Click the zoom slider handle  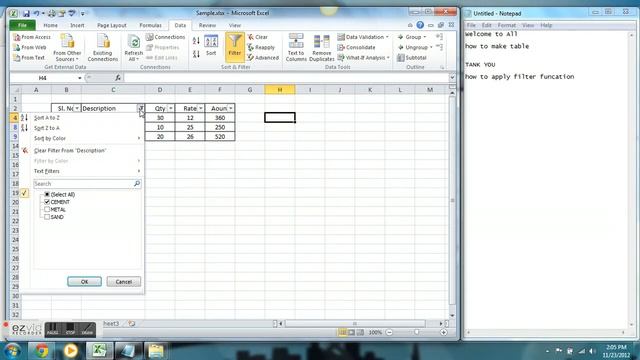[416, 333]
